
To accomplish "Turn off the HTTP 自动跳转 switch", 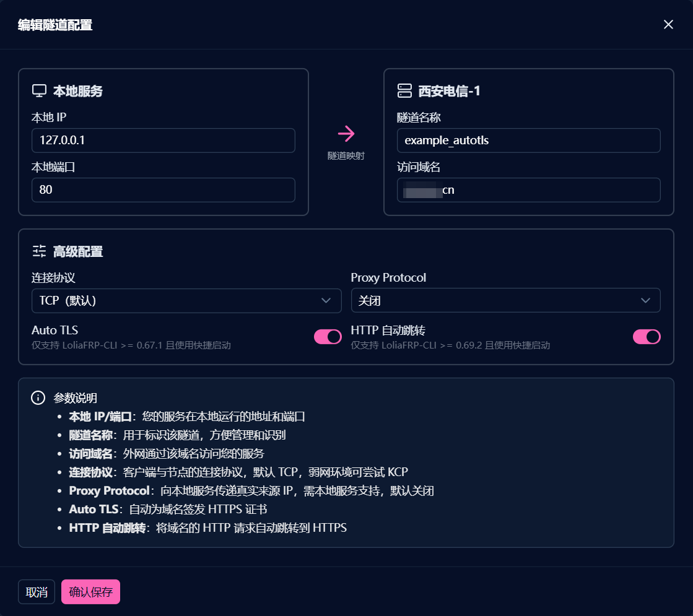I will click(647, 337).
